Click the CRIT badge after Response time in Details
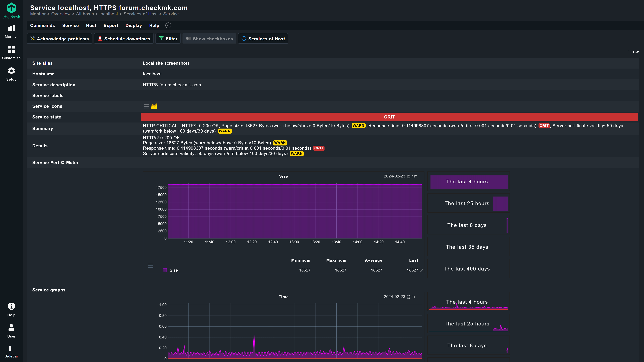 [x=319, y=148]
